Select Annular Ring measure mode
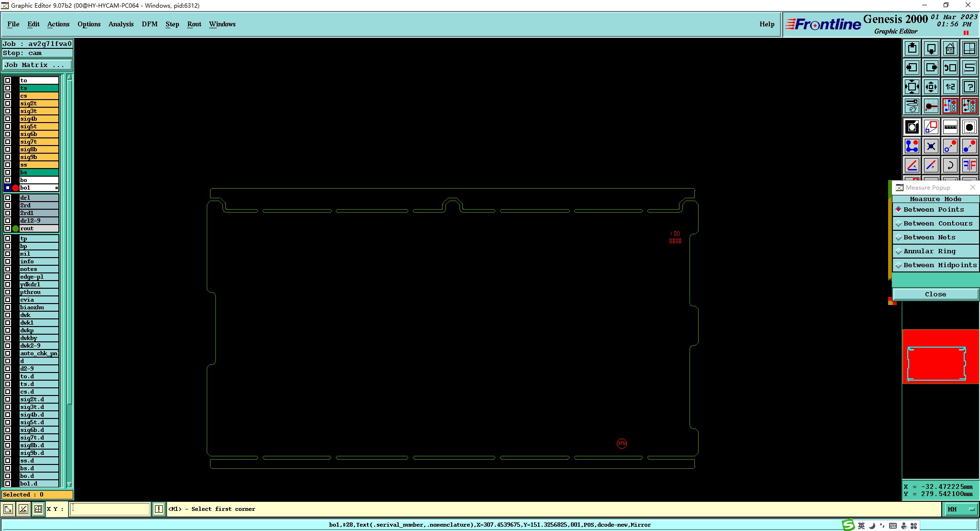This screenshot has height=531, width=980. click(x=929, y=251)
